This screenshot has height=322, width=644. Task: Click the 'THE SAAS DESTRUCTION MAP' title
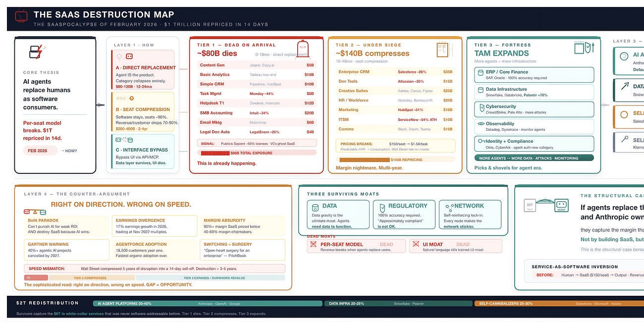104,15
